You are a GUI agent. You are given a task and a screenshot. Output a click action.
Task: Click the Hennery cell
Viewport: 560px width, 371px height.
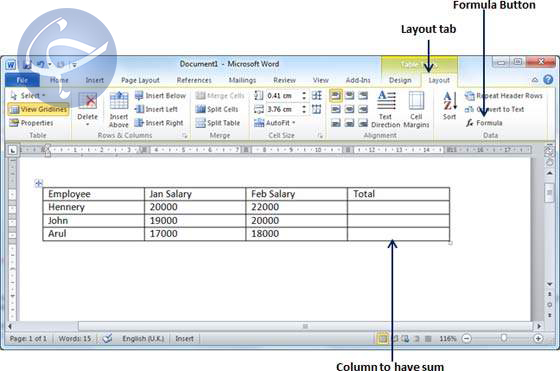pos(94,207)
